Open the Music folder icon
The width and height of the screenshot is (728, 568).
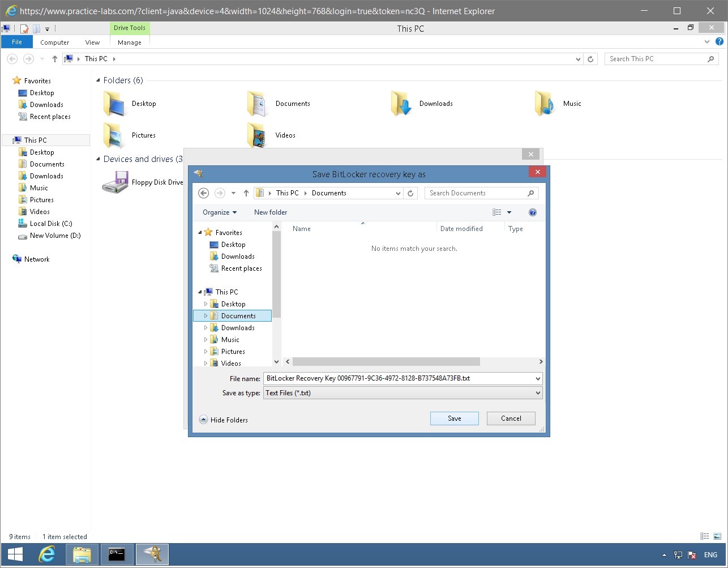[544, 103]
